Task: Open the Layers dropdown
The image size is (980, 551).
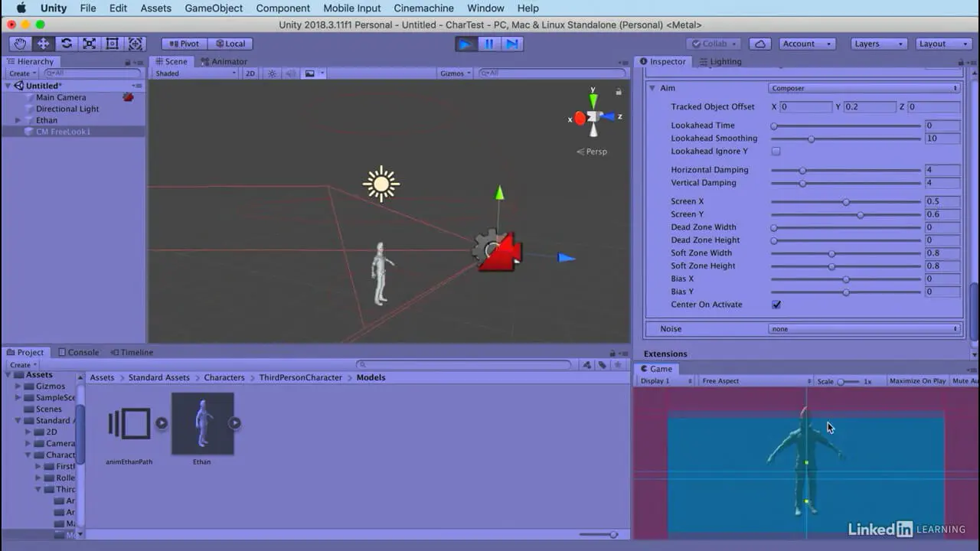Action: click(879, 44)
